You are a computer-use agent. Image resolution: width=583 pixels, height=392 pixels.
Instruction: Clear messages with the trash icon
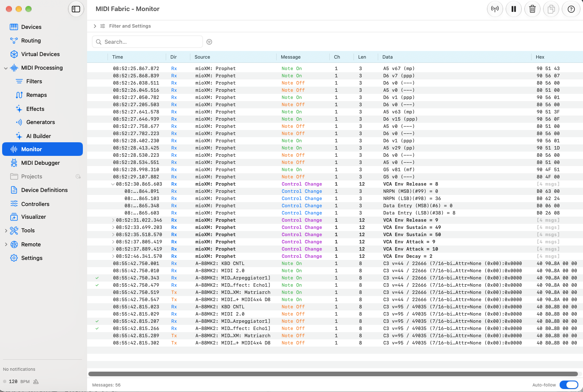click(532, 9)
